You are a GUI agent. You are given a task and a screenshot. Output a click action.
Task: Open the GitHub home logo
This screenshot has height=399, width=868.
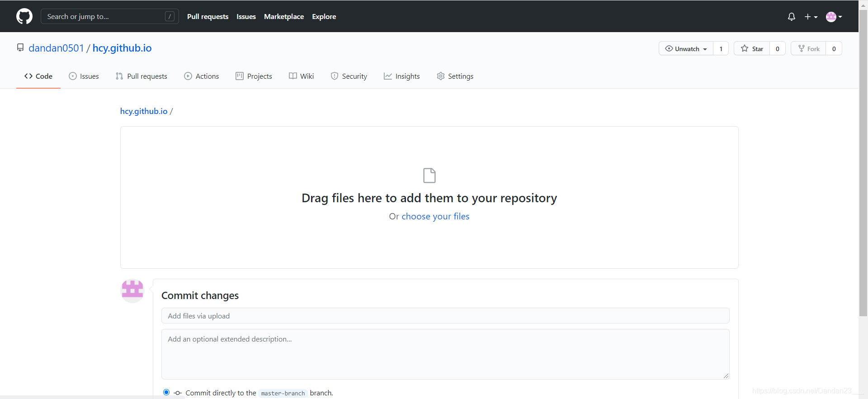[24, 16]
